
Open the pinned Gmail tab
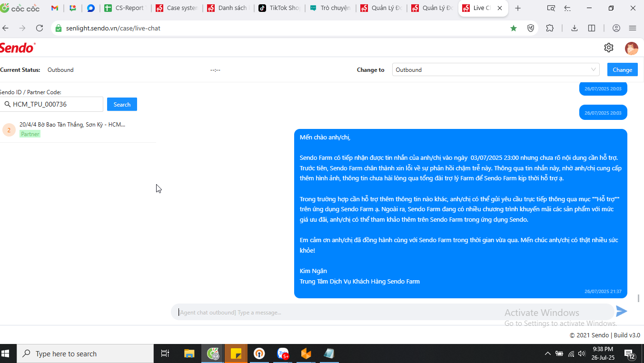[55, 8]
